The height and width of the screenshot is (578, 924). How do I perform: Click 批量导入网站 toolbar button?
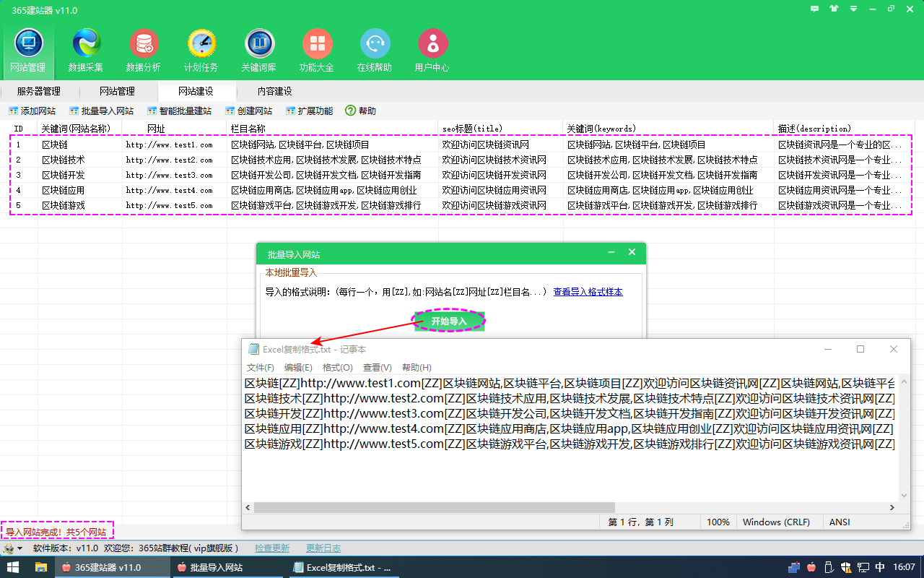tap(102, 111)
